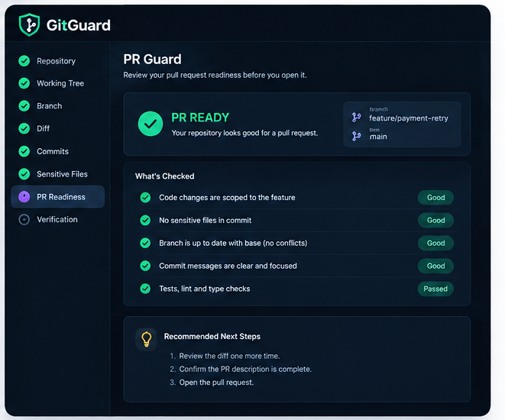505x420 pixels.
Task: Click the GitGuard shield logo icon
Action: pos(29,24)
